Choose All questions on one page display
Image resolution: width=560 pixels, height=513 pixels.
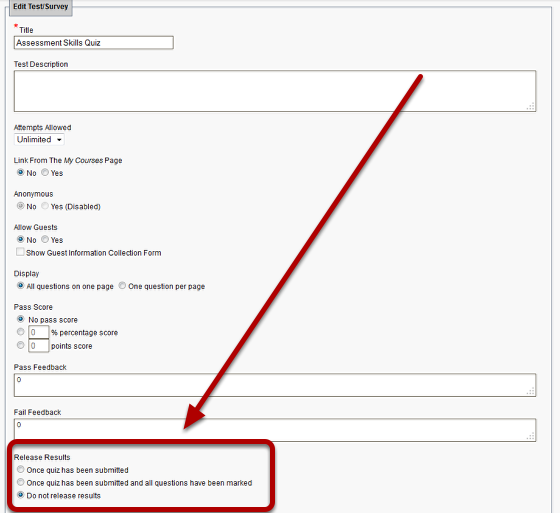coord(21,286)
